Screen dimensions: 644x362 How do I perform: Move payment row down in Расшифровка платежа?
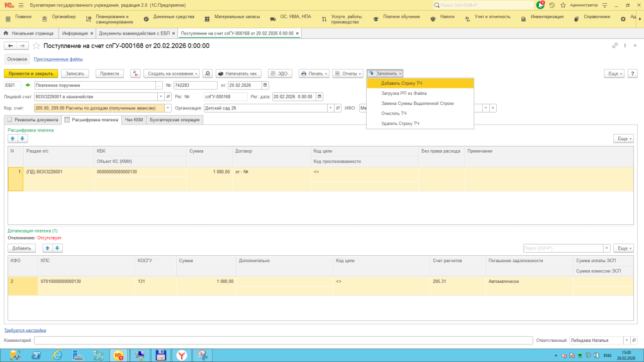(x=23, y=138)
